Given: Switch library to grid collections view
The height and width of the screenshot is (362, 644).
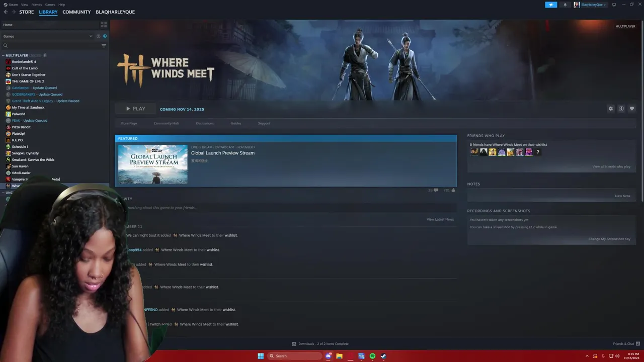Looking at the screenshot, I should point(104,25).
